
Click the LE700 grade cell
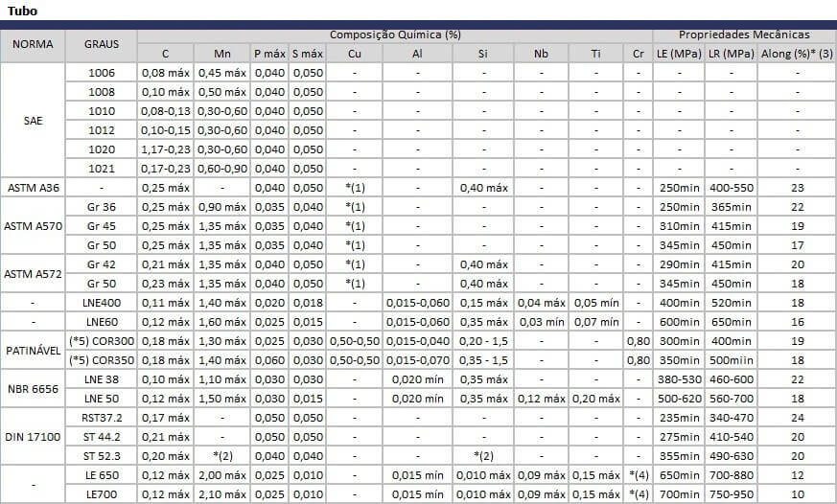pos(101,494)
